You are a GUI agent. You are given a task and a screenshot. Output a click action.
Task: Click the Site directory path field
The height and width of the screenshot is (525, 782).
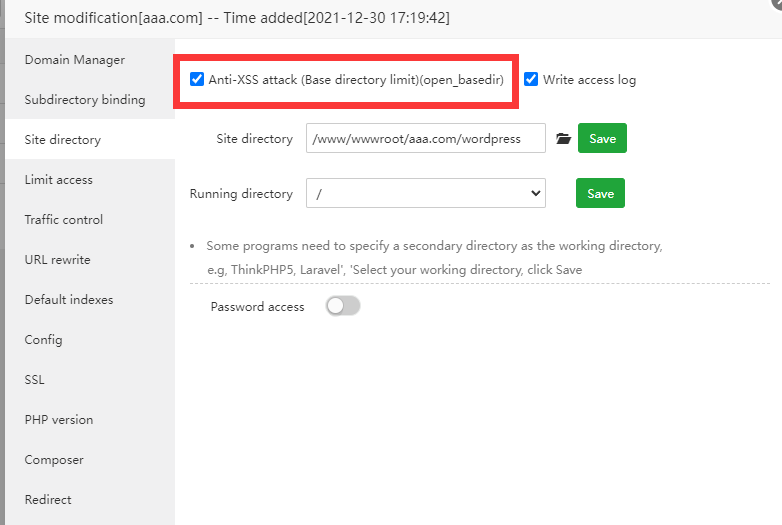[x=426, y=139]
